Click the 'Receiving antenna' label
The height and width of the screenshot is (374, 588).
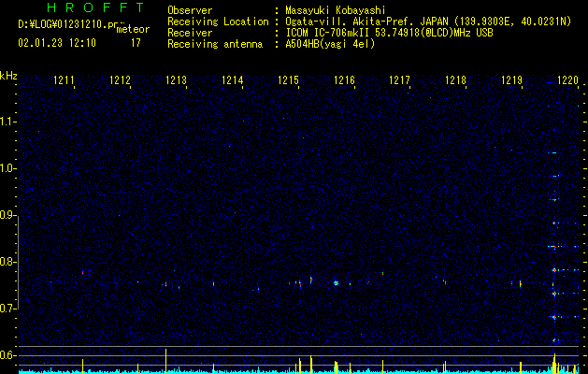coord(215,44)
